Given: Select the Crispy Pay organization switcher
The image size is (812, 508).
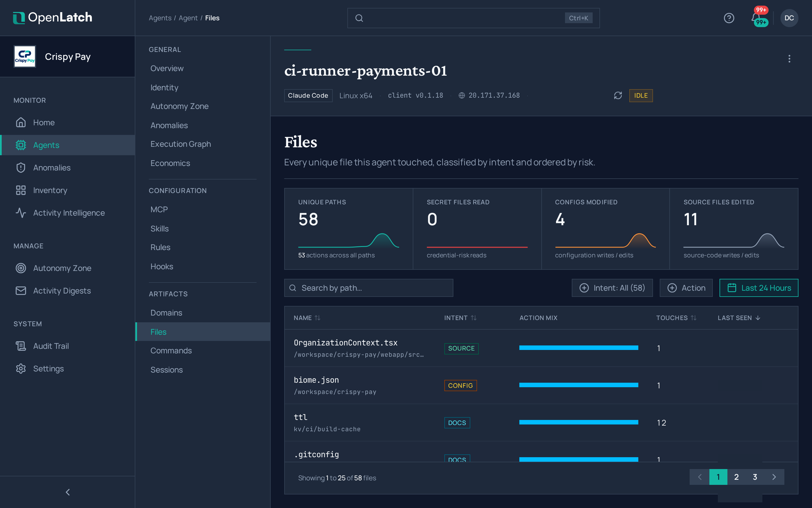Looking at the screenshot, I should 67,56.
